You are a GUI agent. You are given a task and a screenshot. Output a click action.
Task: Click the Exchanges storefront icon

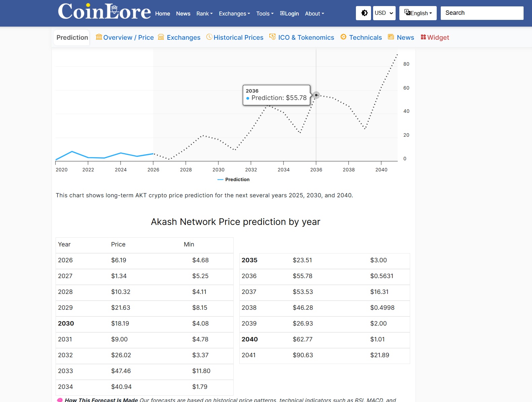click(161, 37)
